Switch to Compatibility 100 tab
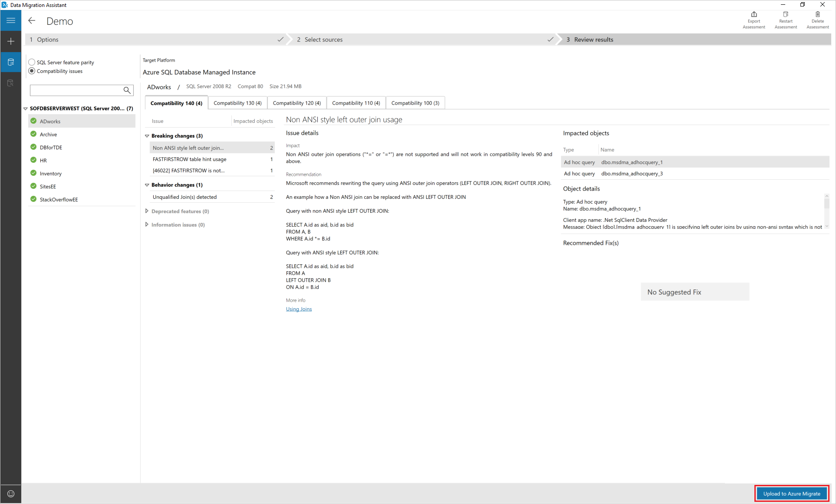This screenshot has height=504, width=836. [x=415, y=103]
